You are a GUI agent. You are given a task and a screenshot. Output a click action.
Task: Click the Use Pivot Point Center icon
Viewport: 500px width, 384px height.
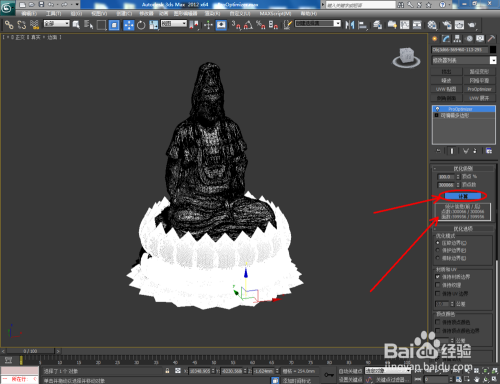(x=194, y=25)
